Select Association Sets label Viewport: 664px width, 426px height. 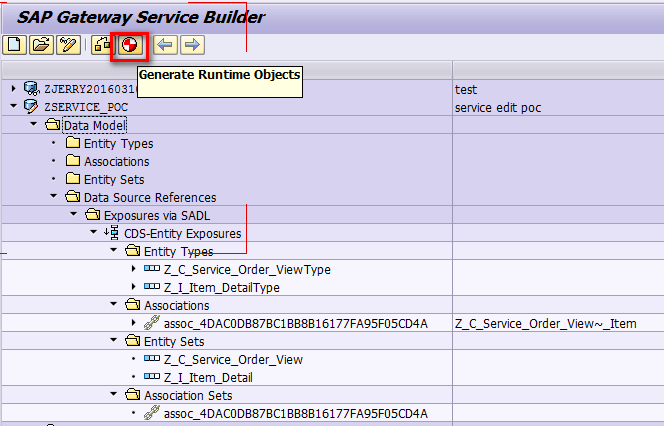(188, 396)
